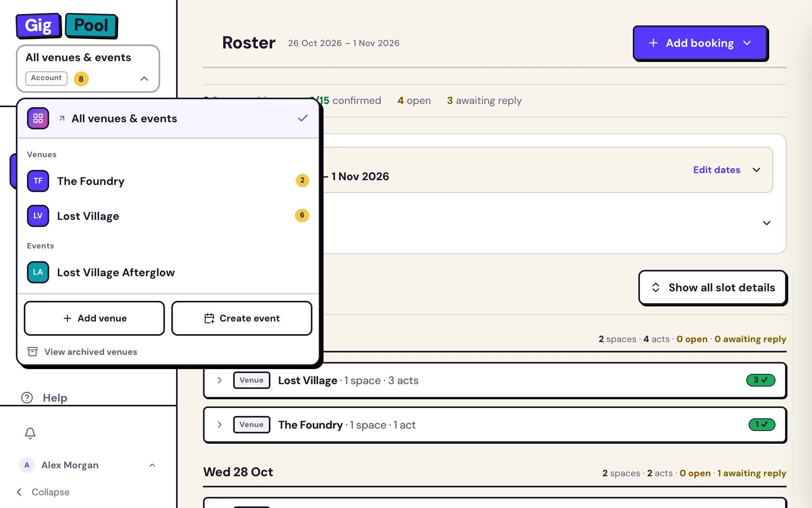812x508 pixels.
Task: Click the Collapse left arrow icon
Action: click(x=19, y=492)
